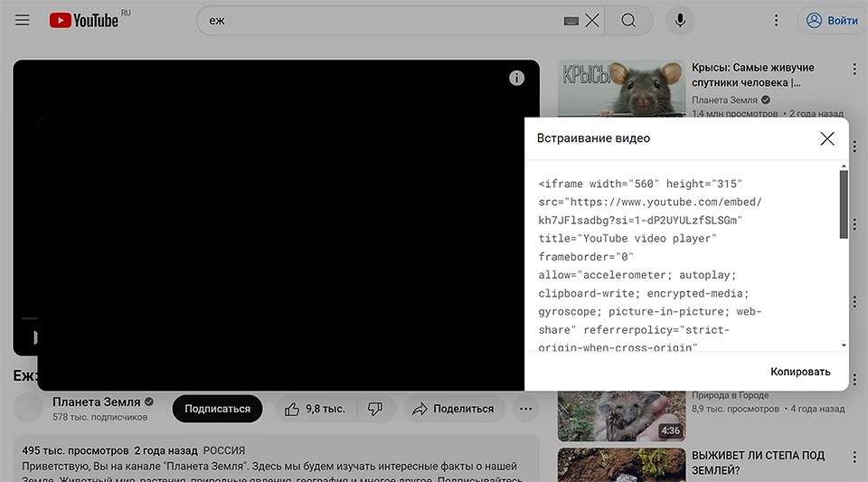Screen dimensions: 868x482
Task: Open the hamburger guide menu
Action: point(22,21)
